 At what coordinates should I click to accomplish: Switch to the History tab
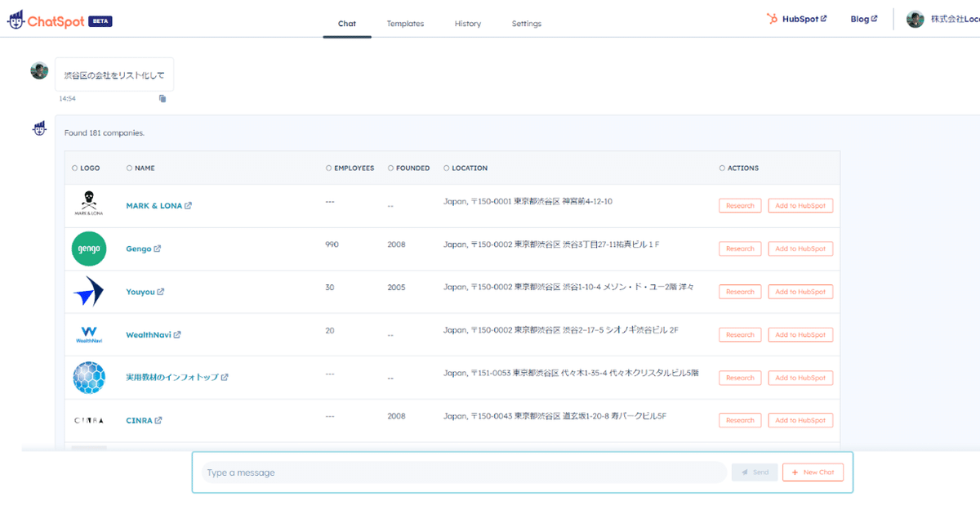468,24
